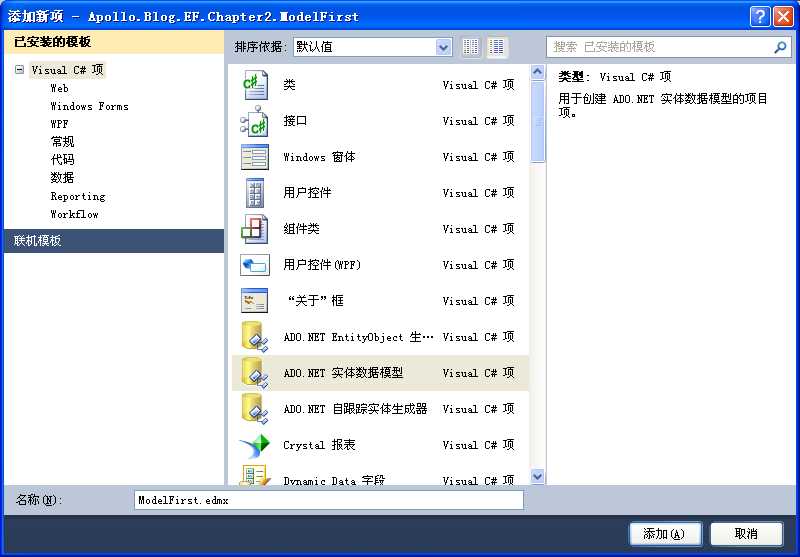800x557 pixels.
Task: Open the 联机模板 section
Action: (114, 241)
